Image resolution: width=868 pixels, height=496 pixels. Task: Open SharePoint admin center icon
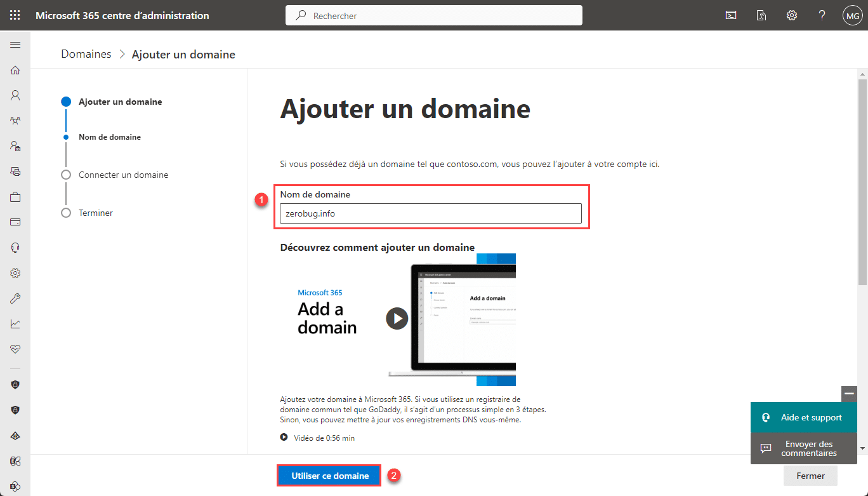coord(15,486)
